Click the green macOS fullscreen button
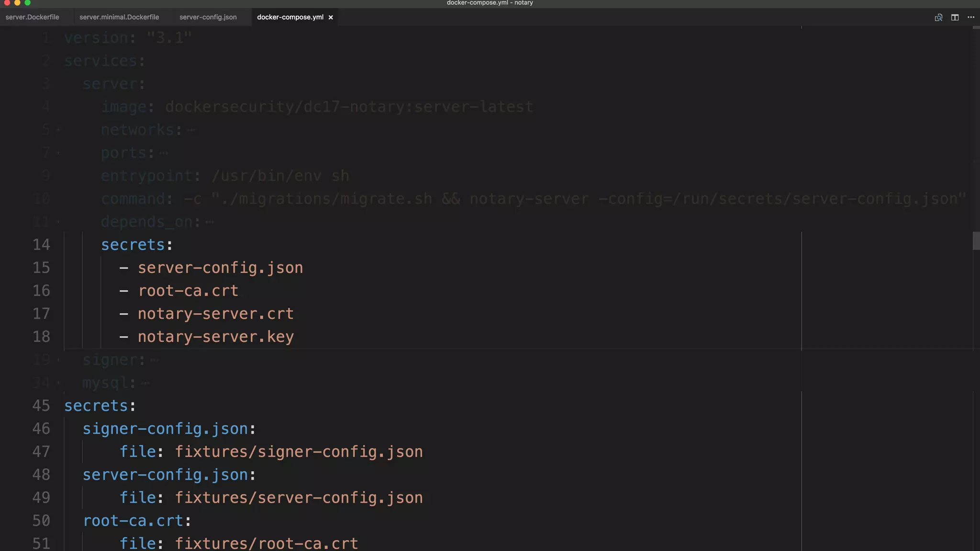Screen dimensions: 980x551 [x=28, y=3]
